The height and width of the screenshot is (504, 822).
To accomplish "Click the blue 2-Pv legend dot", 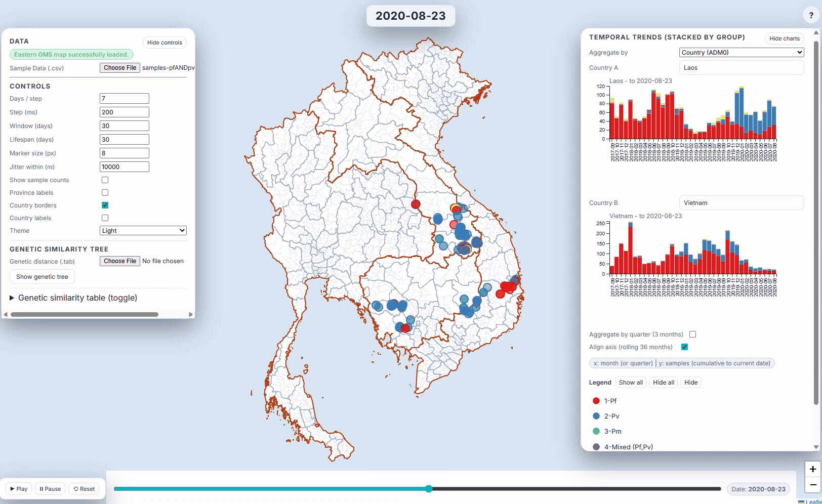I will click(x=596, y=416).
